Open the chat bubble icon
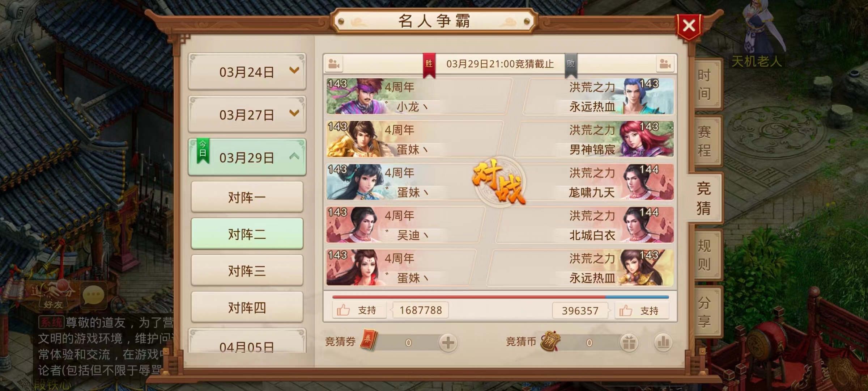868x391 pixels. coord(94,295)
